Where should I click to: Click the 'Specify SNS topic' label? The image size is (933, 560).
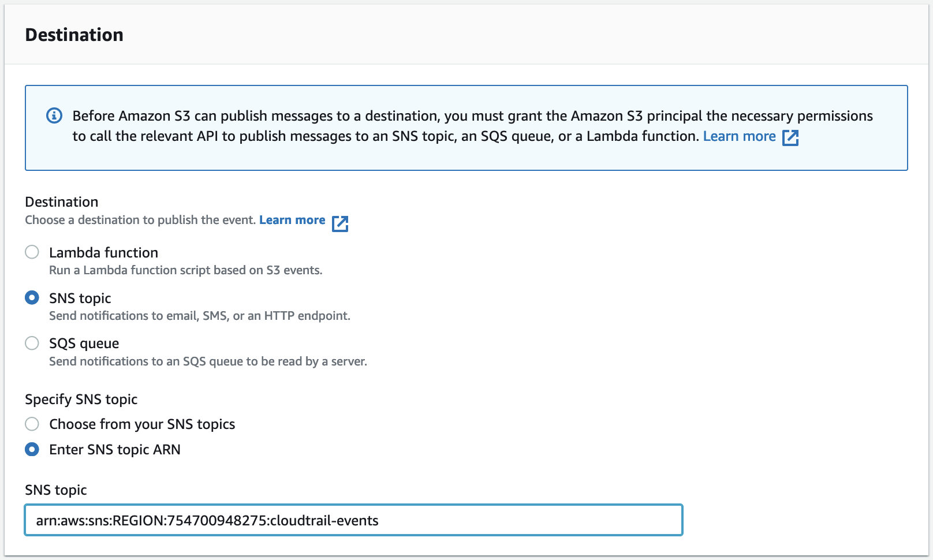coord(81,400)
